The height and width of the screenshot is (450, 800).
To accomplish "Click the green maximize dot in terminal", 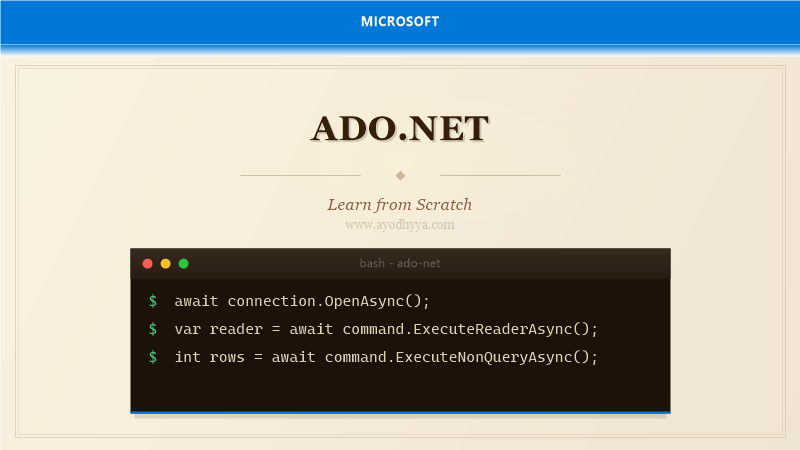I will [184, 264].
